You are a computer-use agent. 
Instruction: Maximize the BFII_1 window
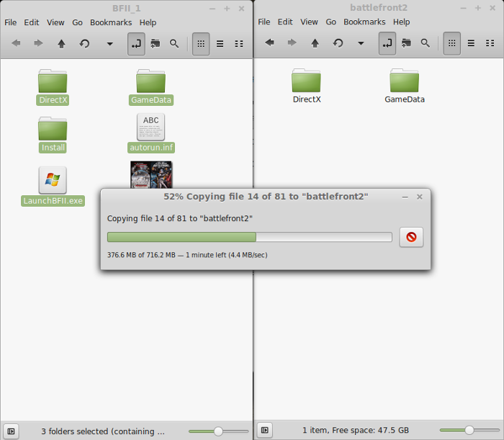click(x=227, y=9)
